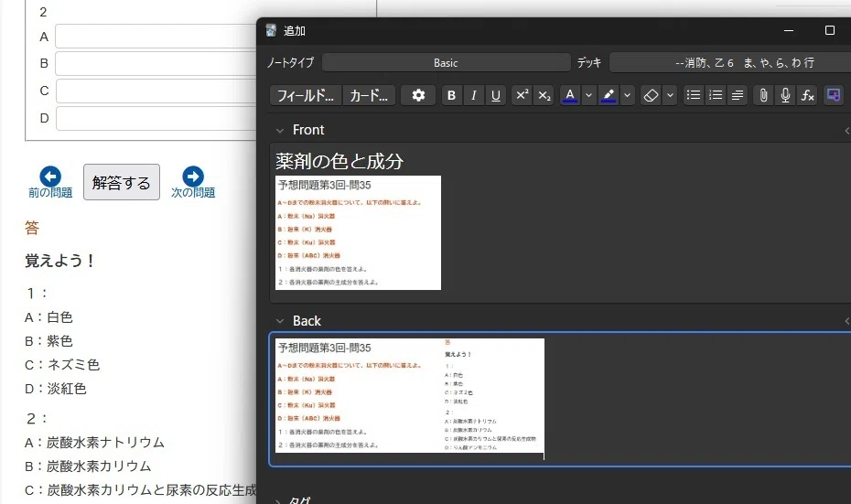
Task: Go to previous question via 前の問題
Action: [x=50, y=182]
